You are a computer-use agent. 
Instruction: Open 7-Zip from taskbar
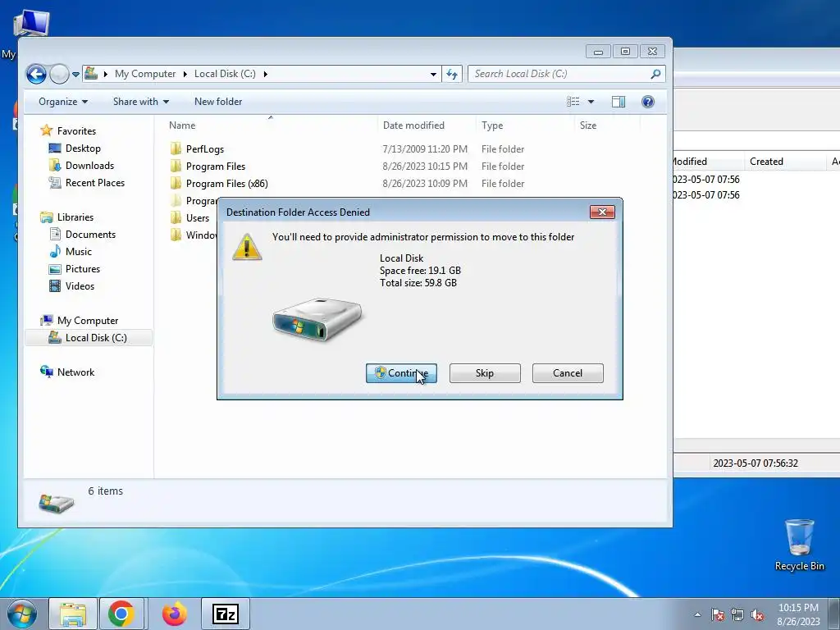coord(225,614)
